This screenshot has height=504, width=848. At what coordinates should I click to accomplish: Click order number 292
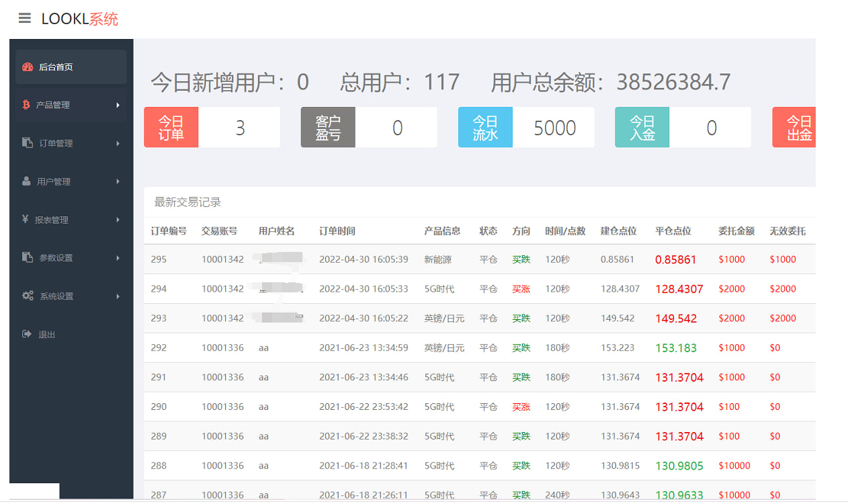click(159, 348)
